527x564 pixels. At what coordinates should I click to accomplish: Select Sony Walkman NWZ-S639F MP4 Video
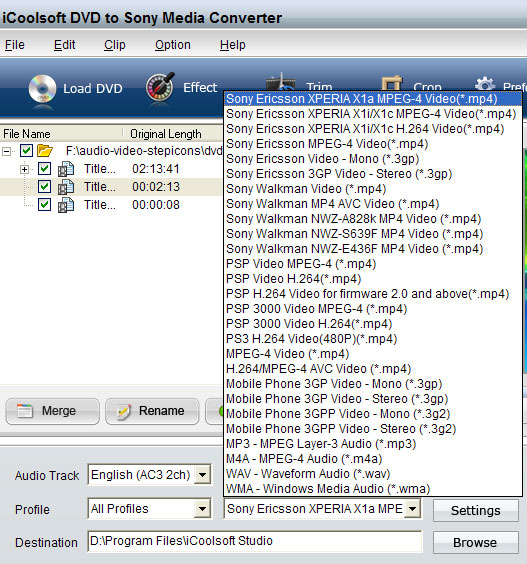coord(373,234)
